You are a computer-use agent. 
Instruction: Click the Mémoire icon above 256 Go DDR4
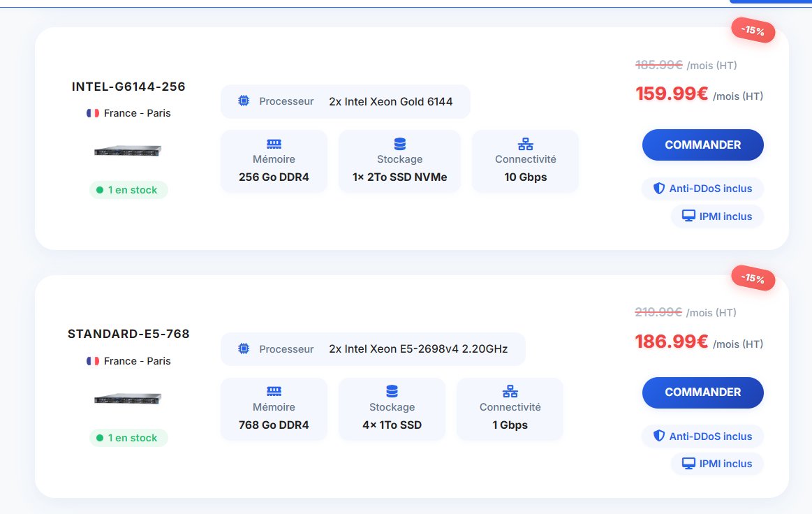point(274,143)
